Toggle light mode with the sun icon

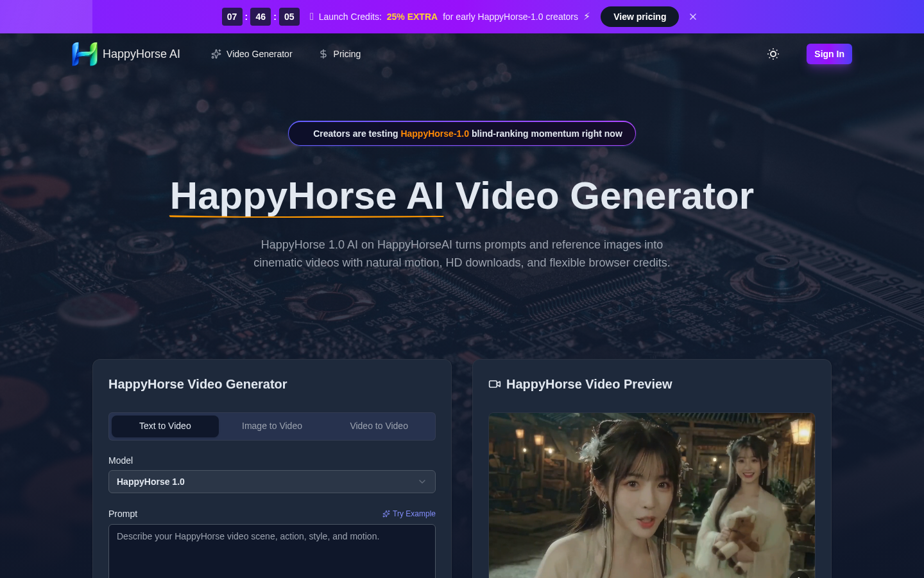tap(773, 54)
